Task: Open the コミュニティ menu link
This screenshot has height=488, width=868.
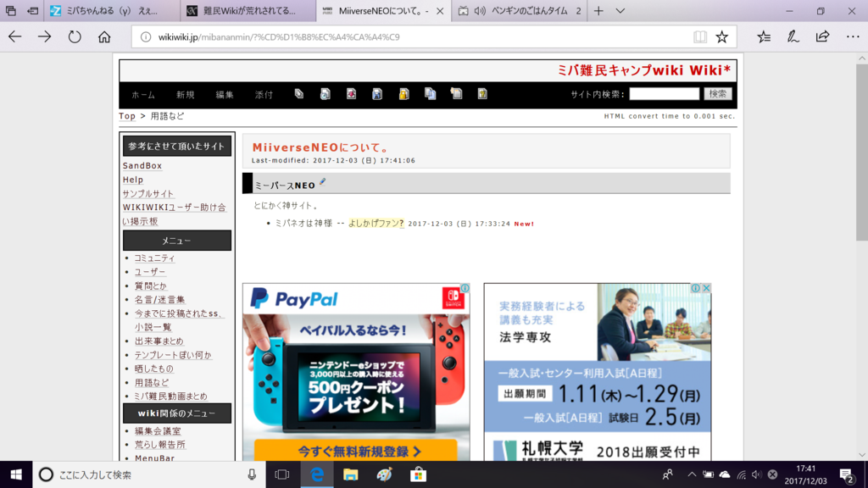Action: tap(154, 258)
